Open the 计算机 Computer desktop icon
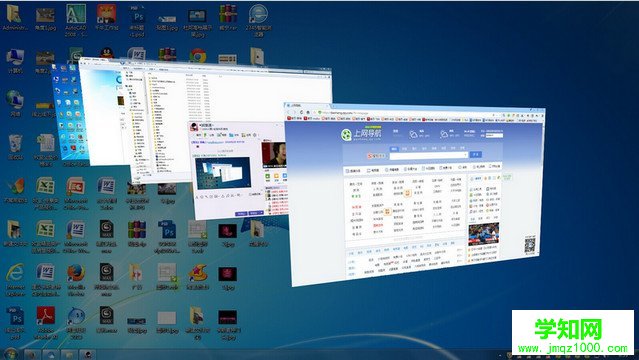 [x=15, y=61]
